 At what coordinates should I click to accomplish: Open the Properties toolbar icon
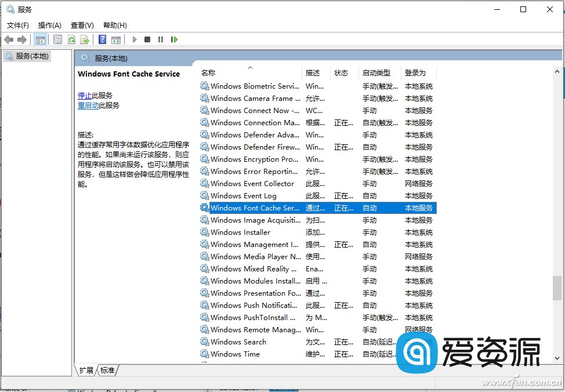click(x=57, y=39)
